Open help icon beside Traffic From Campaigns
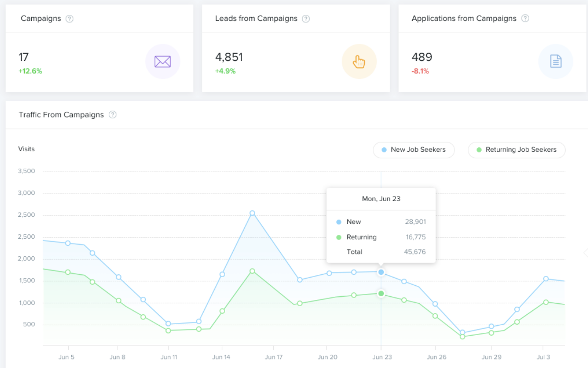 113,115
